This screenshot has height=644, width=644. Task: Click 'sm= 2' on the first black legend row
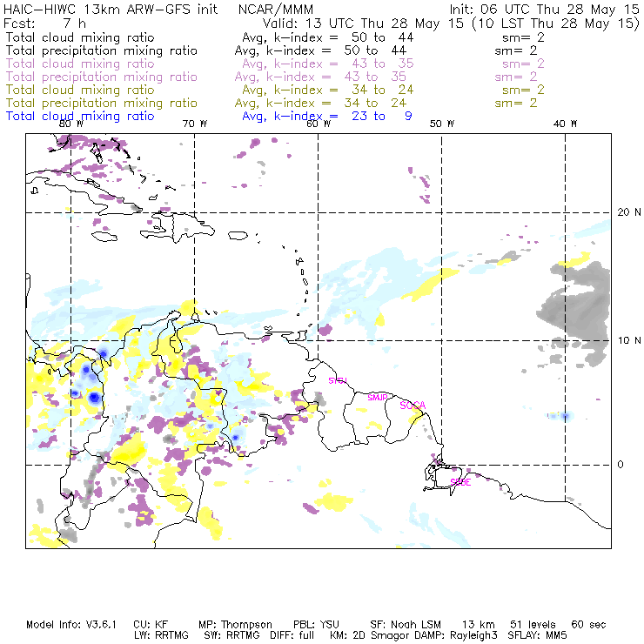point(524,37)
